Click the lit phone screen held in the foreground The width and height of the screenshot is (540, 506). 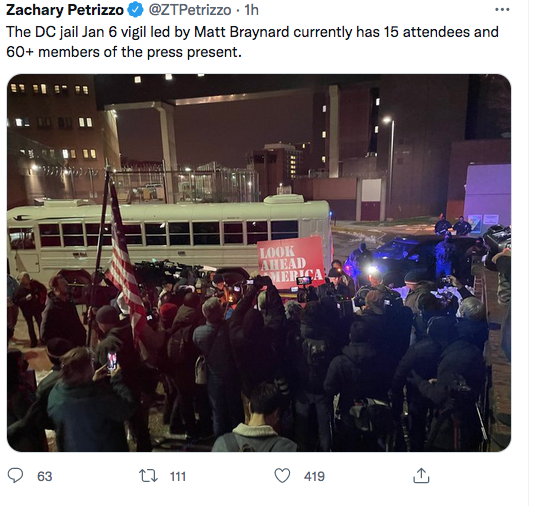[x=112, y=361]
